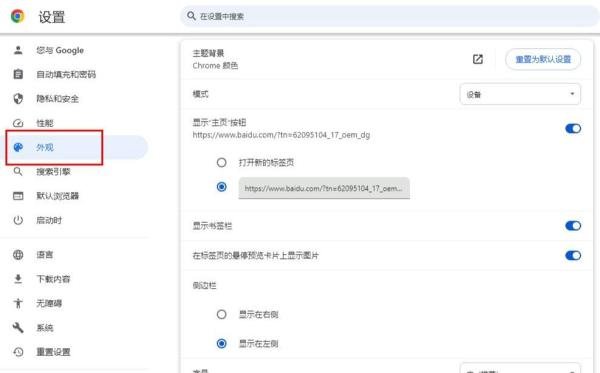This screenshot has height=373, width=600.
Task: Click the Chrome logo icon
Action: 18,16
